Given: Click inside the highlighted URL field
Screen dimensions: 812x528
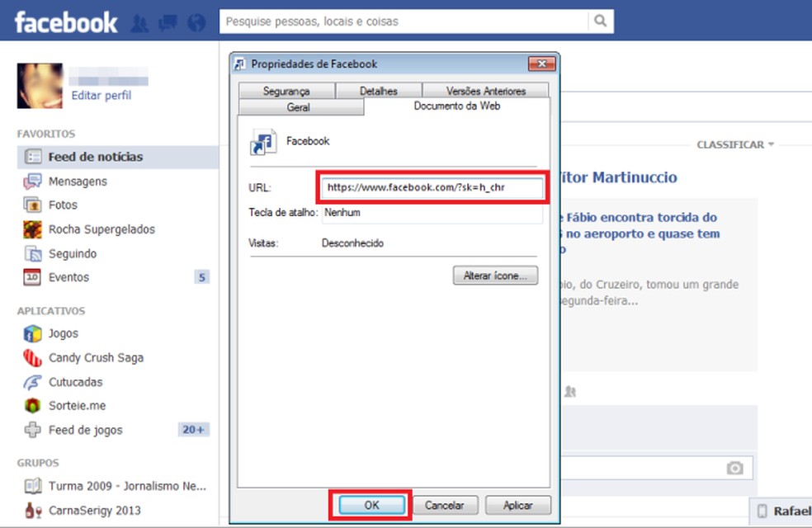Looking at the screenshot, I should pos(431,187).
